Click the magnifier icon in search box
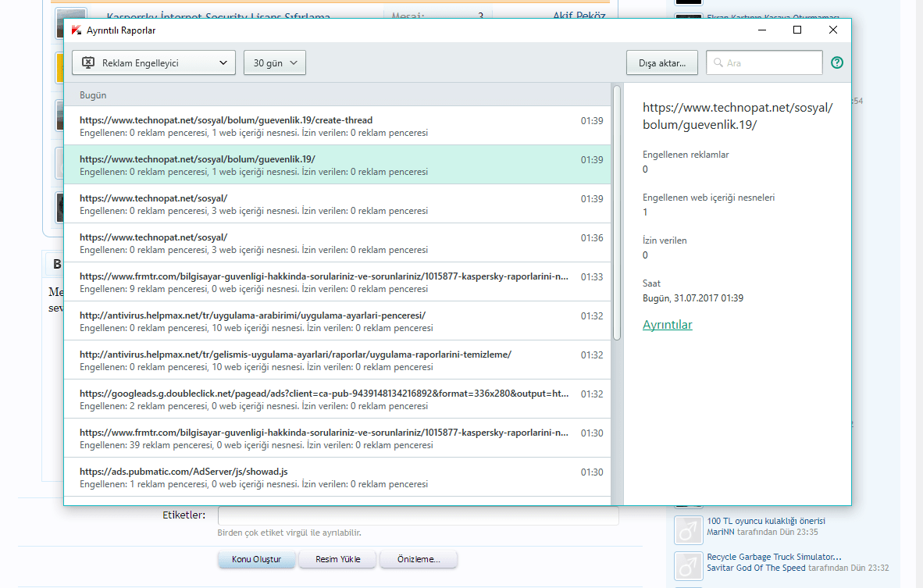Screen dimensions: 923x588 tap(718, 62)
